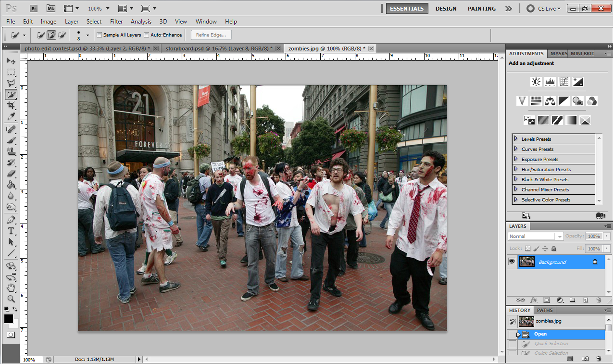Add a Curves adjustment
Screen dimensions: 613x364
pos(564,82)
